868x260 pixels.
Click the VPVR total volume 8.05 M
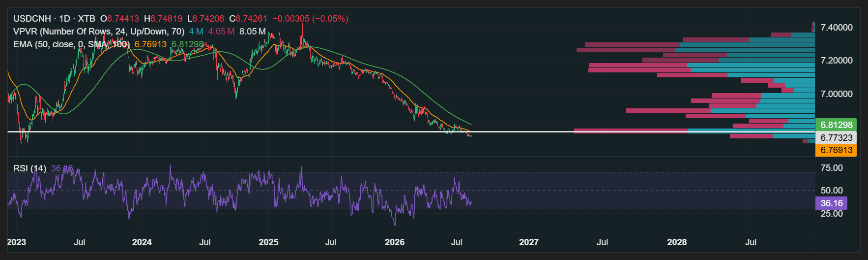(x=253, y=32)
